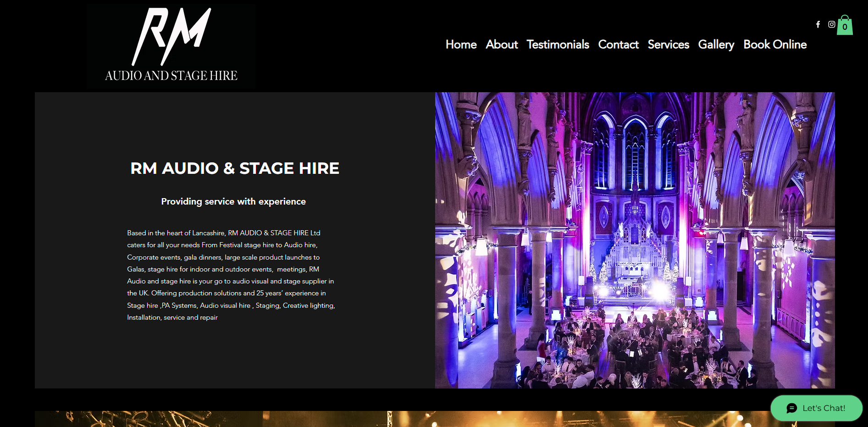The height and width of the screenshot is (427, 868).
Task: Select Book Online in navigation
Action: pyautogui.click(x=775, y=44)
